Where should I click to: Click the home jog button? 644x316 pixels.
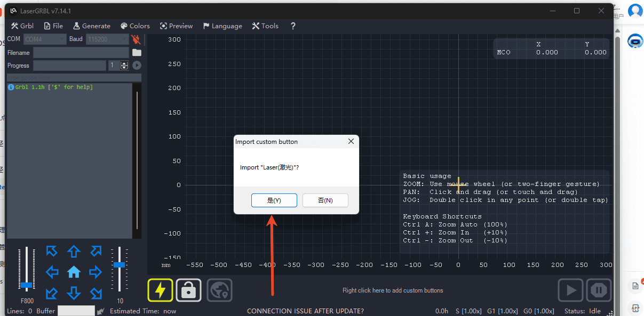click(x=74, y=272)
